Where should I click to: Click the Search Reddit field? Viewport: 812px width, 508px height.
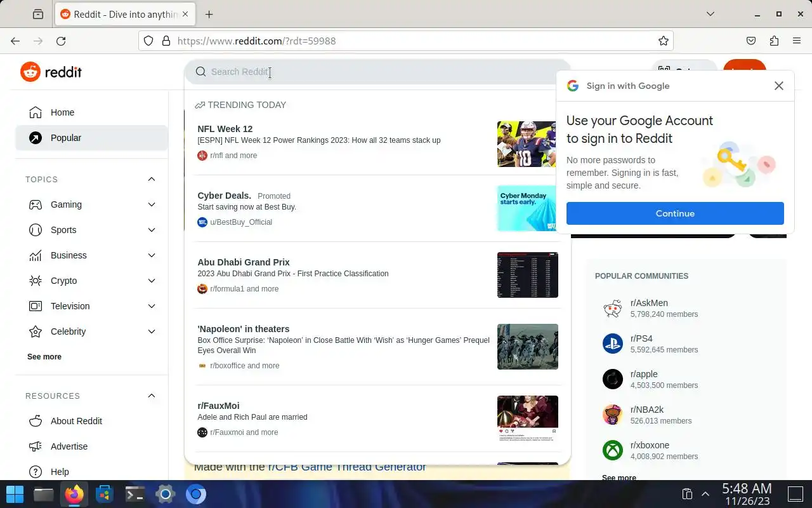coord(377,72)
